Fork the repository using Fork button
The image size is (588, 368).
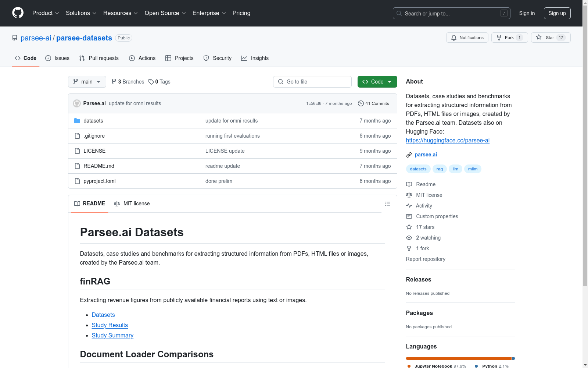510,38
